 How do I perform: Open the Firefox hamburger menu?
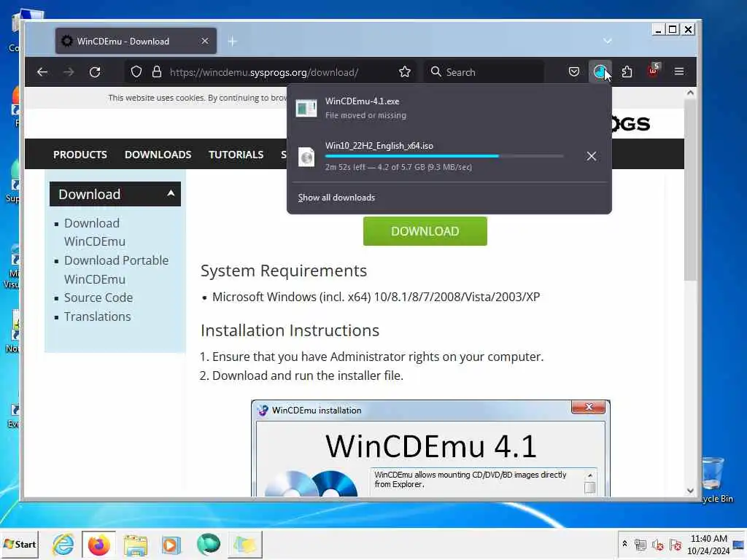(679, 71)
